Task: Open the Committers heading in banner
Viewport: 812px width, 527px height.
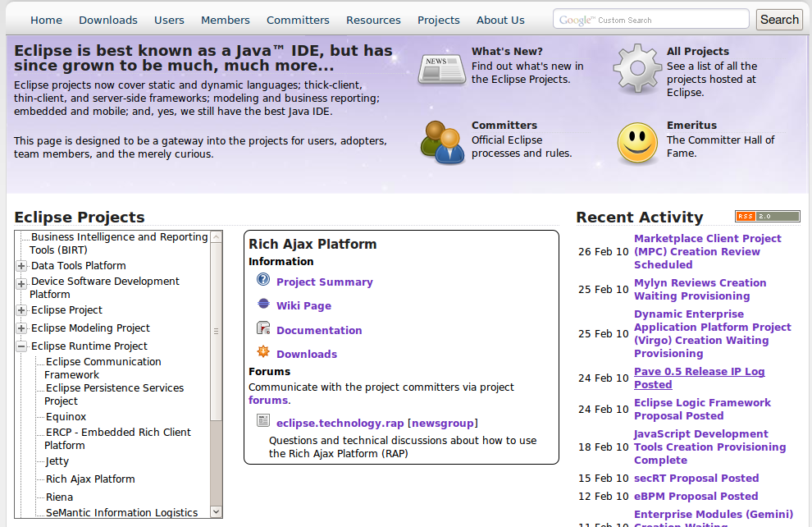Action: 504,125
